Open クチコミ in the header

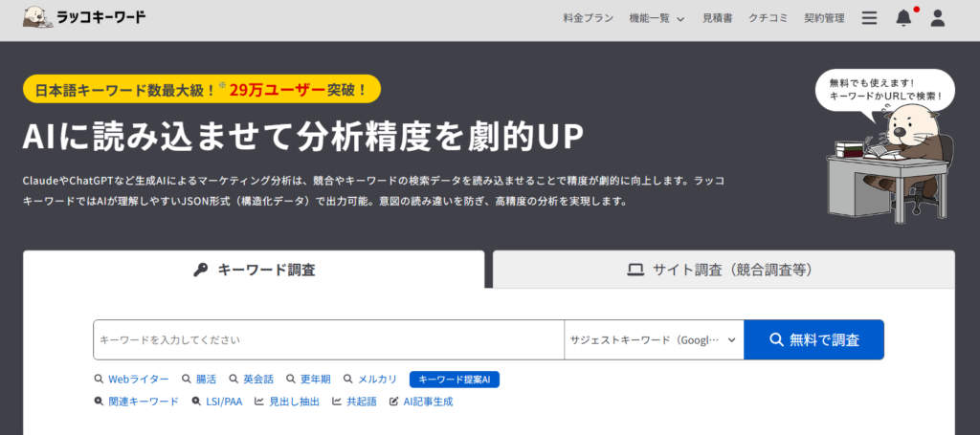coord(768,18)
